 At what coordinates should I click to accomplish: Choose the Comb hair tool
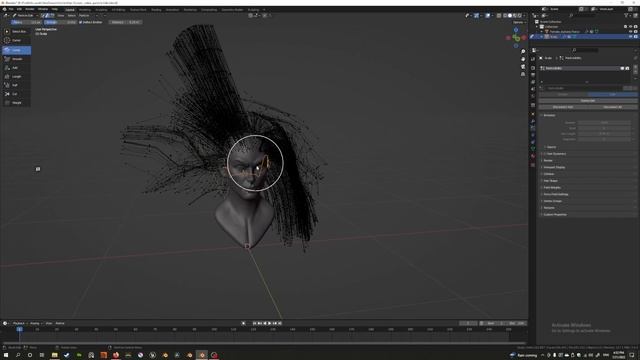click(x=16, y=50)
